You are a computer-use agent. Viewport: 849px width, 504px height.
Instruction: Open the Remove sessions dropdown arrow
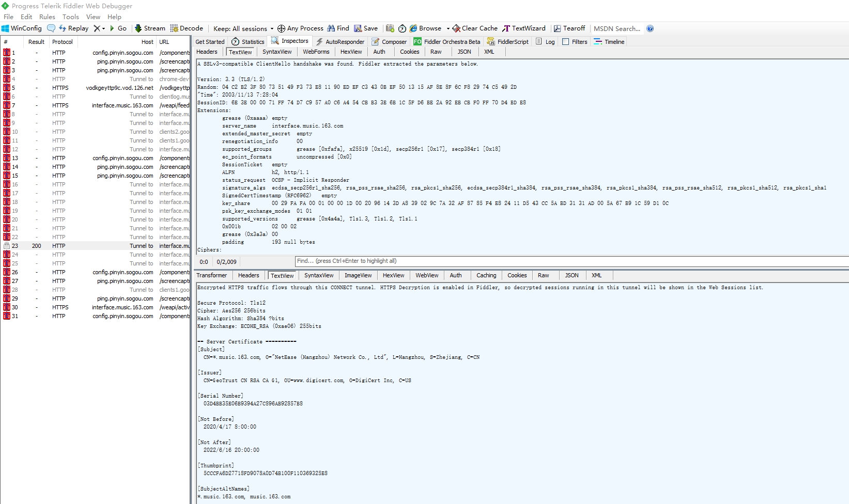(103, 29)
